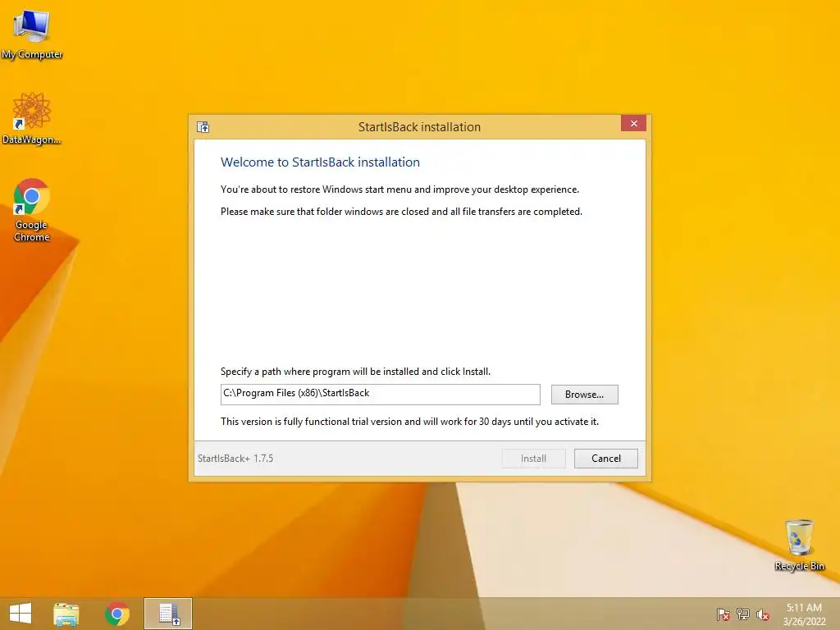This screenshot has width=840, height=630.
Task: Open the My Computer desktop icon
Action: (x=32, y=33)
